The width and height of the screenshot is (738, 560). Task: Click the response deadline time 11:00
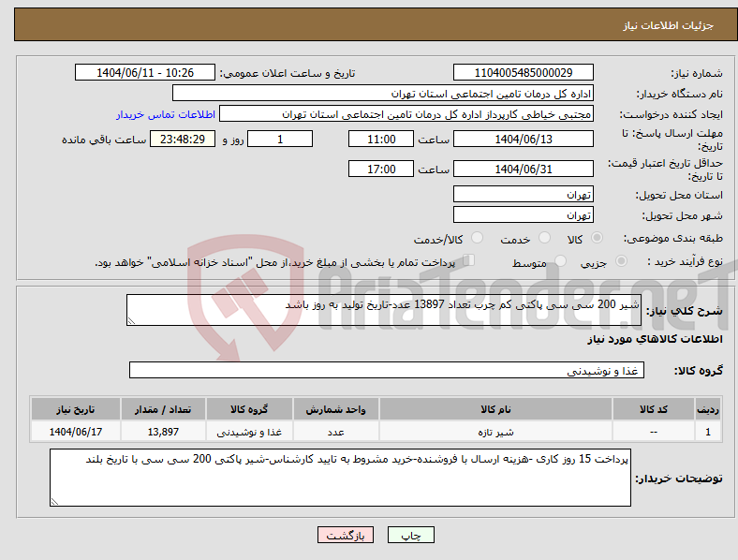381,139
